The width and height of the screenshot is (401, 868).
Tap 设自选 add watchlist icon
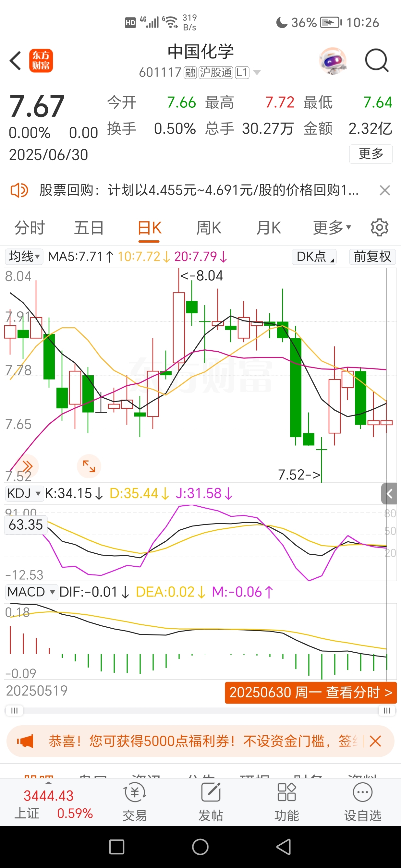coord(363,802)
